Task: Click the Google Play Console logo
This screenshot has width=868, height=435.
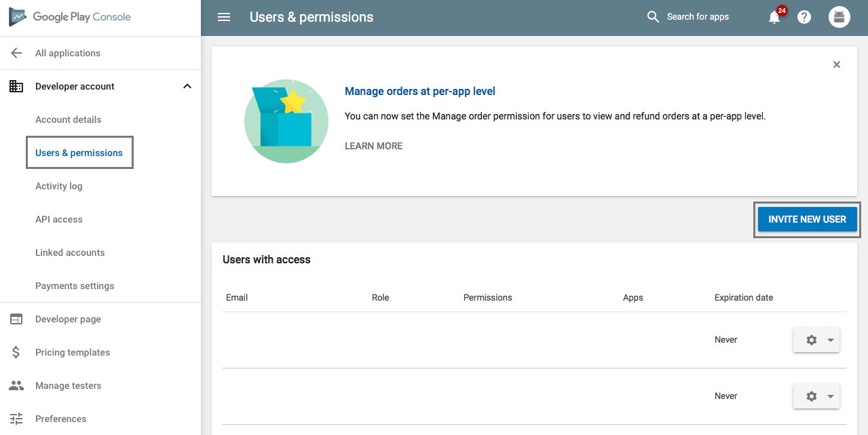Action: click(70, 17)
